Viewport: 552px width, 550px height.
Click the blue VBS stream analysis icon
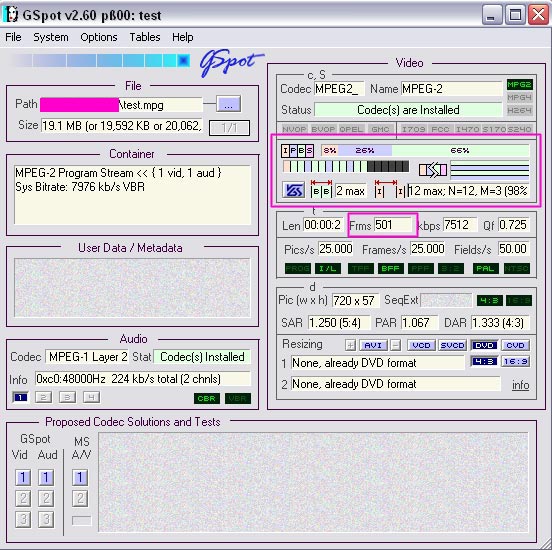pos(293,190)
